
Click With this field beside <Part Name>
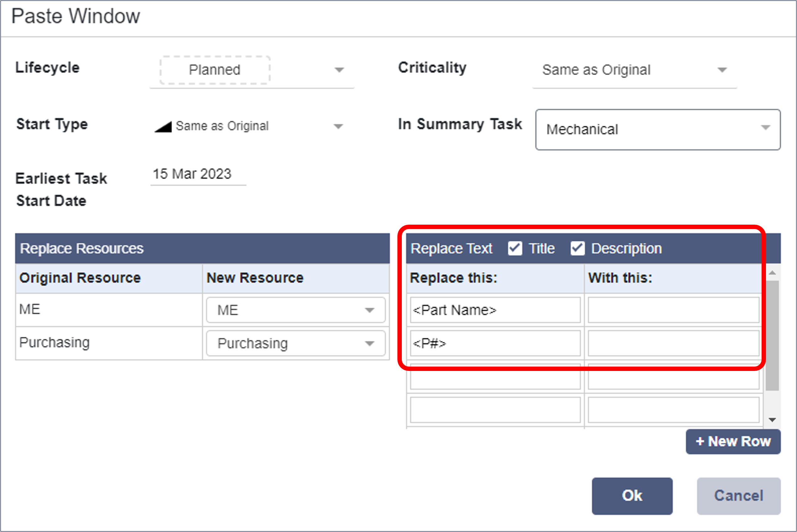click(x=673, y=310)
